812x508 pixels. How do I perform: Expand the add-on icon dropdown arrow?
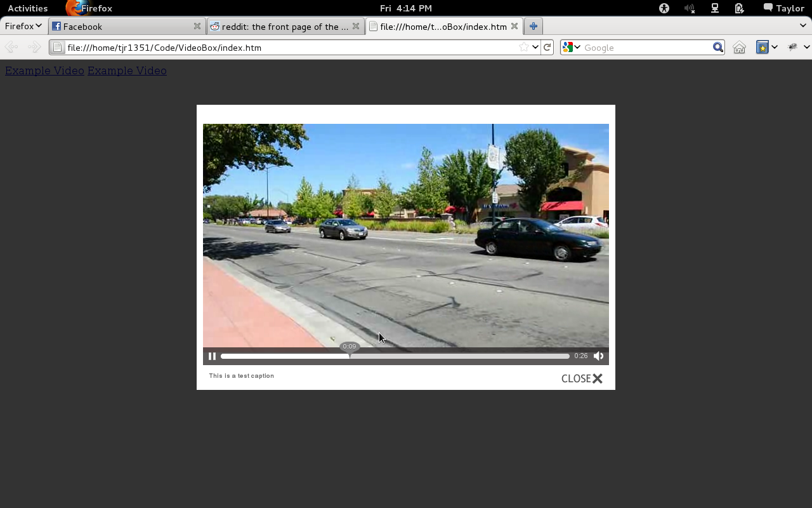tap(806, 47)
